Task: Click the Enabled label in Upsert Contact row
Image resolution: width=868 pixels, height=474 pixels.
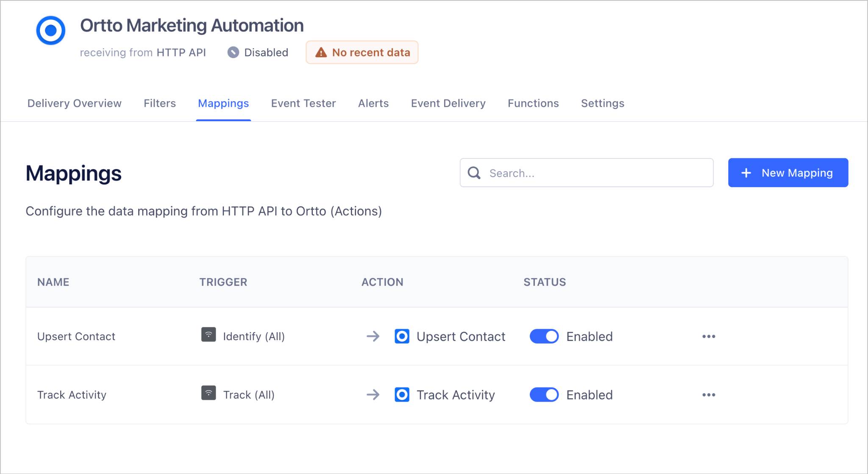Action: click(590, 336)
